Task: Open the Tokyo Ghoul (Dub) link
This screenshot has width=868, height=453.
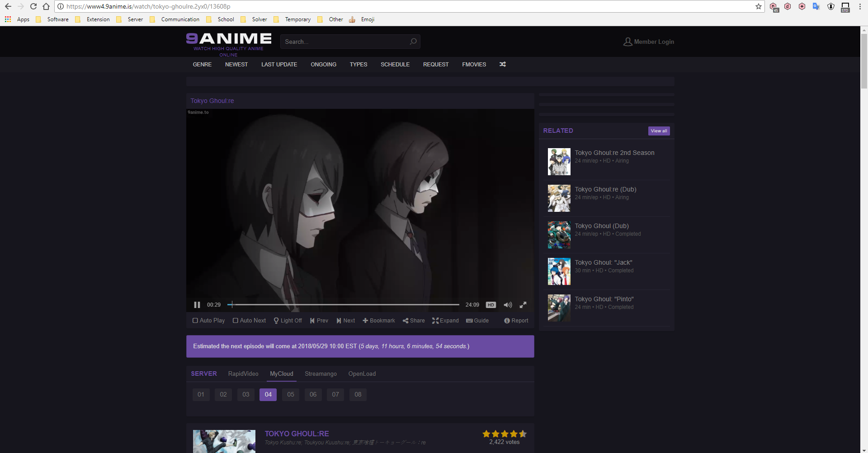Action: coord(602,226)
